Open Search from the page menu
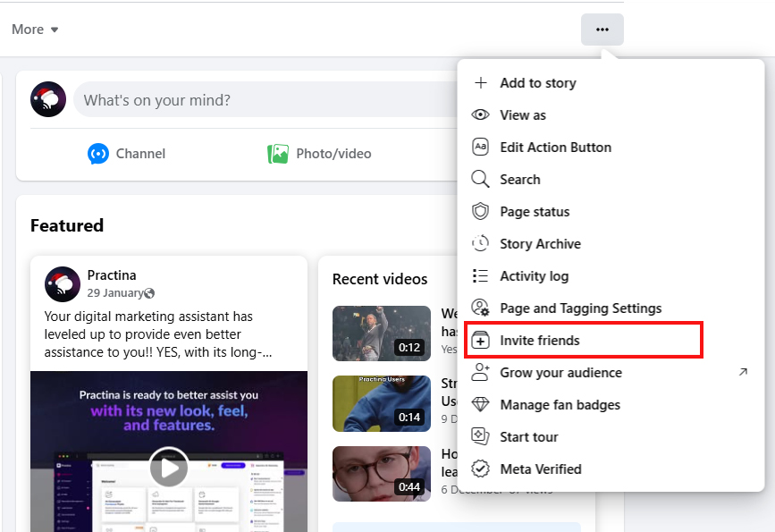This screenshot has height=532, width=775. tap(519, 180)
